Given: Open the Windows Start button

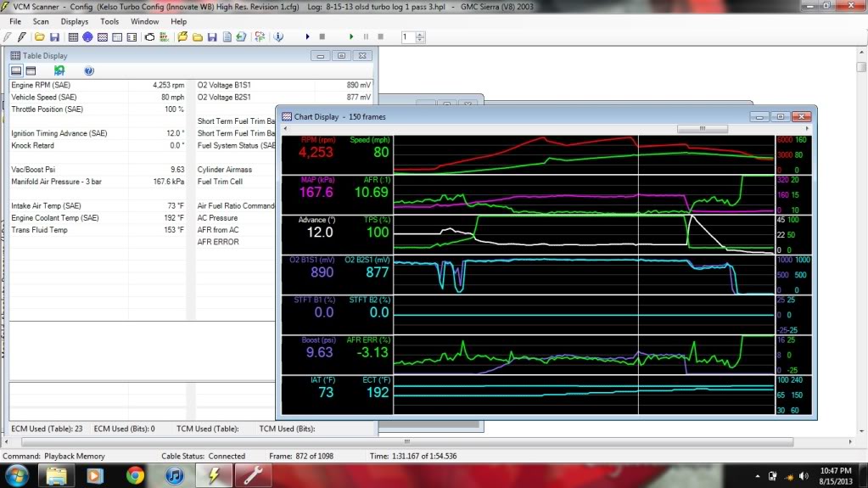Looking at the screenshot, I should 17,476.
